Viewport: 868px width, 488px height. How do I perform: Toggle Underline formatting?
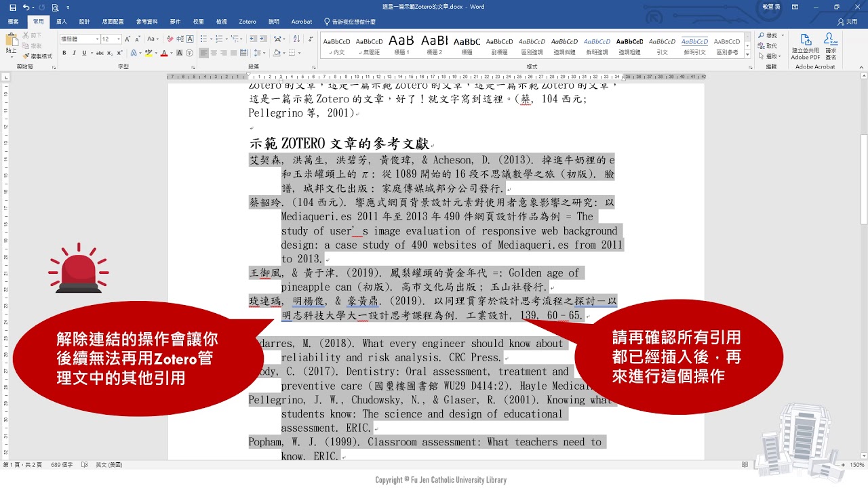(84, 53)
